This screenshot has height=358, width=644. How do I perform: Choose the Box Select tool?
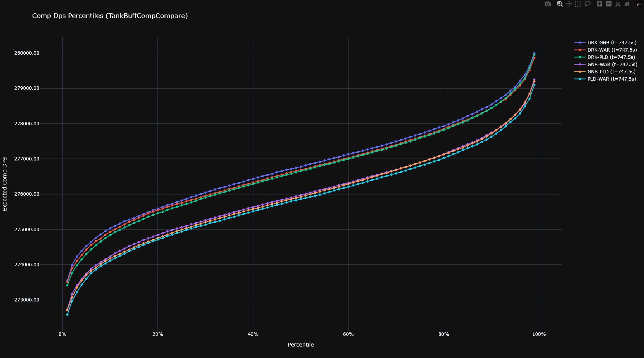click(578, 4)
